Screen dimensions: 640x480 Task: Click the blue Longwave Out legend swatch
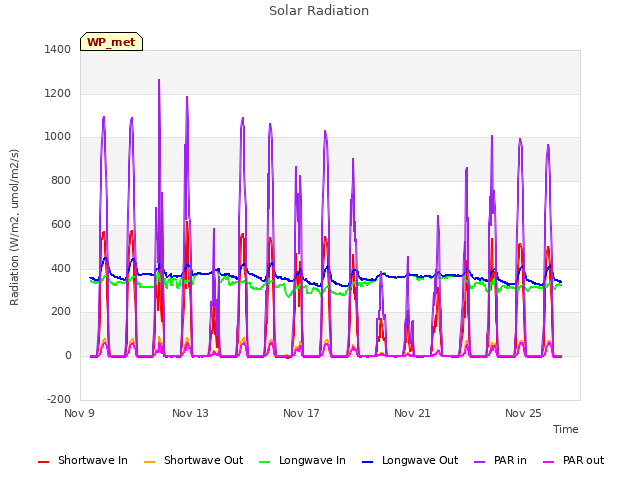[367, 462]
